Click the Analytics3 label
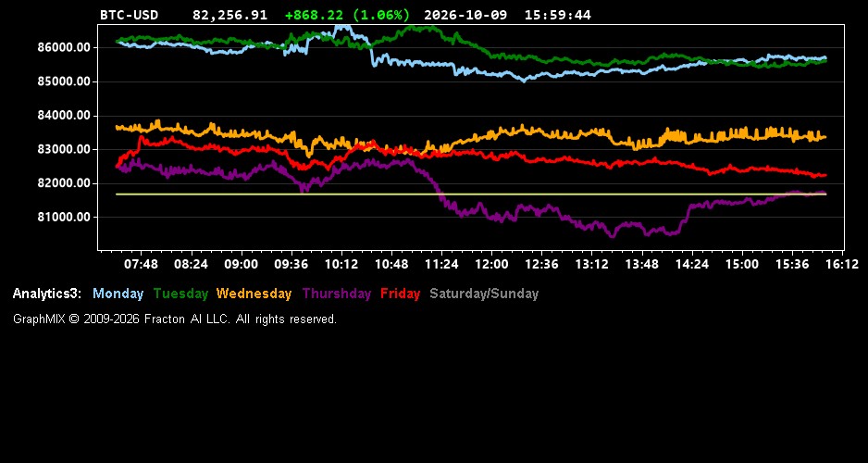Image resolution: width=868 pixels, height=463 pixels. pos(47,294)
